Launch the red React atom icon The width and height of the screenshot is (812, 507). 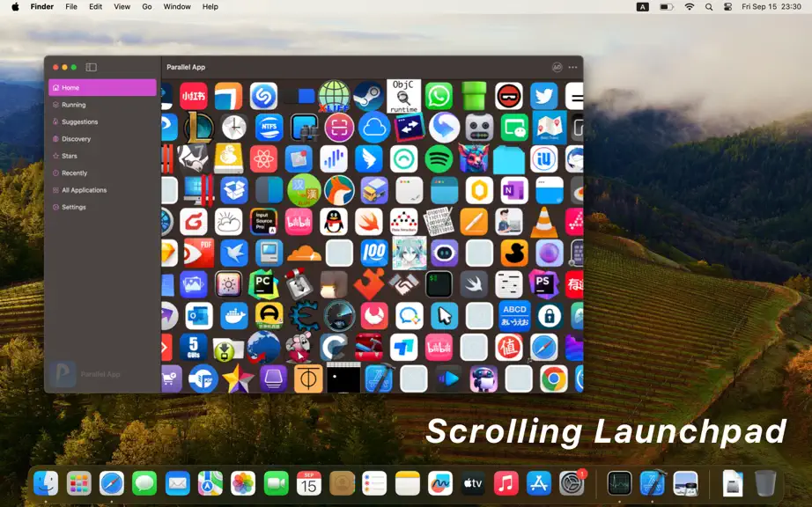tap(263, 158)
